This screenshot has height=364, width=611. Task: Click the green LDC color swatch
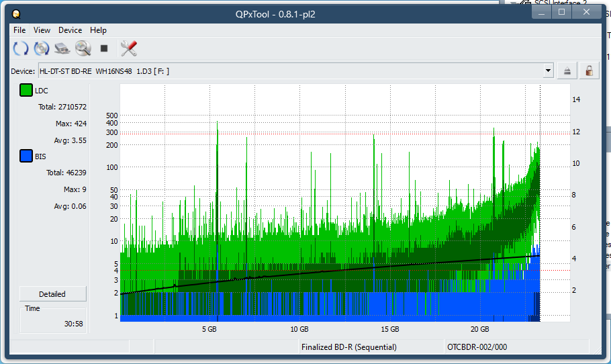click(x=26, y=90)
